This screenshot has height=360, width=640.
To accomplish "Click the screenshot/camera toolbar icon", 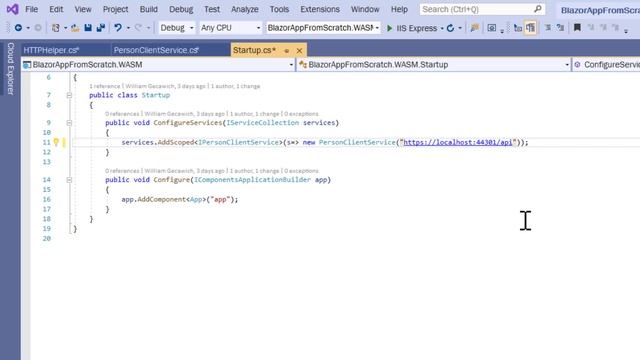I will tap(492, 28).
